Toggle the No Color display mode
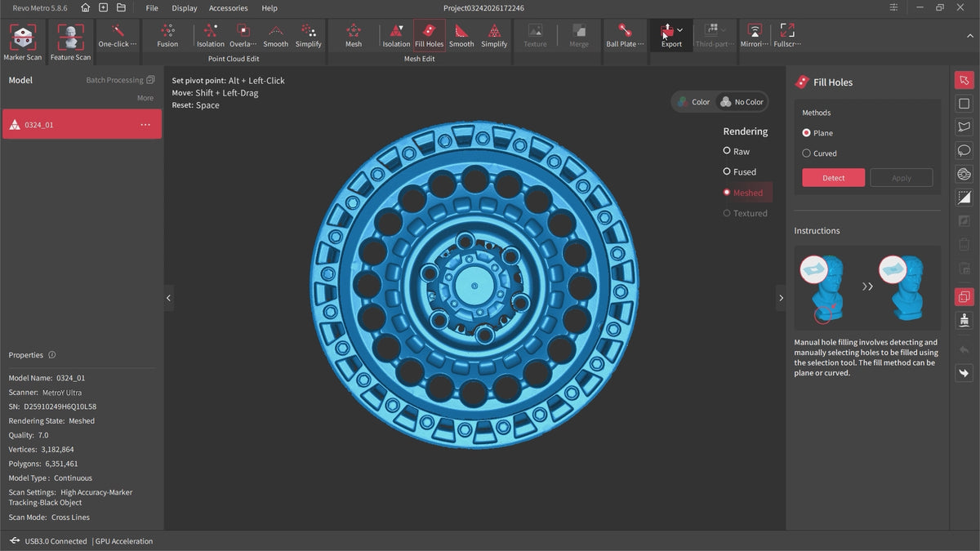980x551 pixels. pyautogui.click(x=741, y=102)
